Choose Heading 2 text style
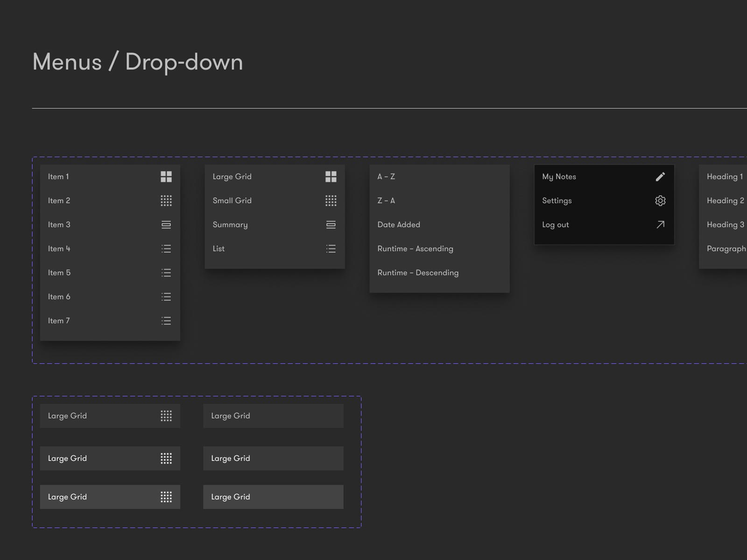747x560 pixels. 725,201
